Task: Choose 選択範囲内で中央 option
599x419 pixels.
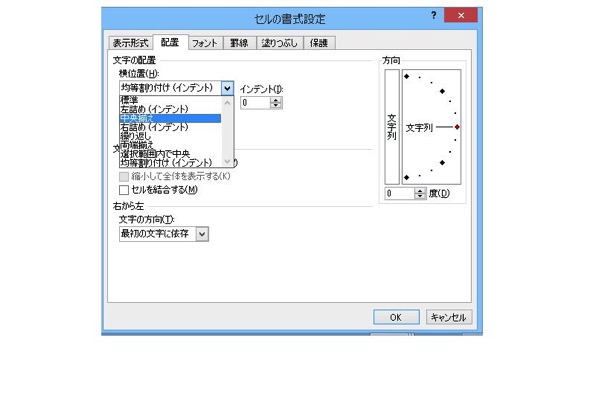Action: 155,154
